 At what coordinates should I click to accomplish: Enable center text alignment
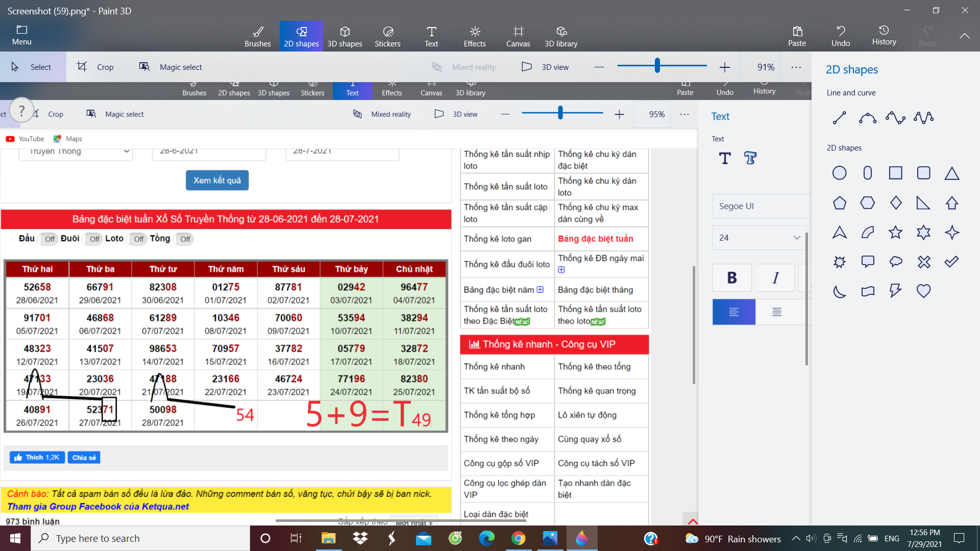(777, 312)
